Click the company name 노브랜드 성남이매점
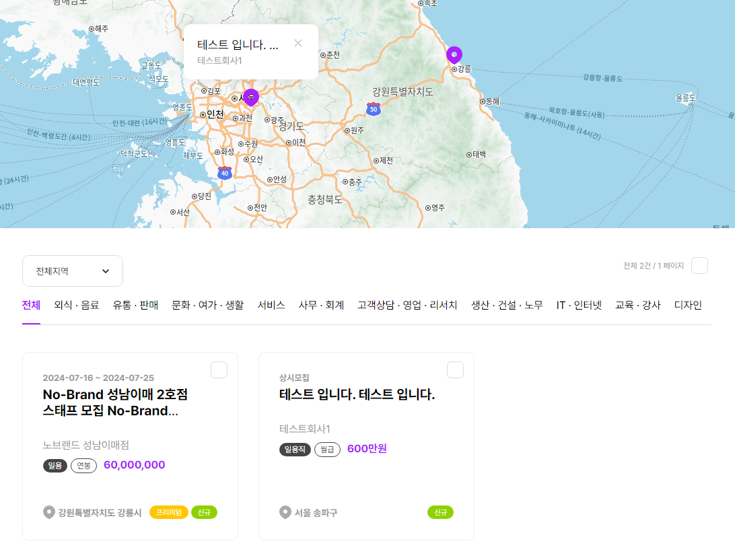The image size is (735, 560). click(x=85, y=445)
